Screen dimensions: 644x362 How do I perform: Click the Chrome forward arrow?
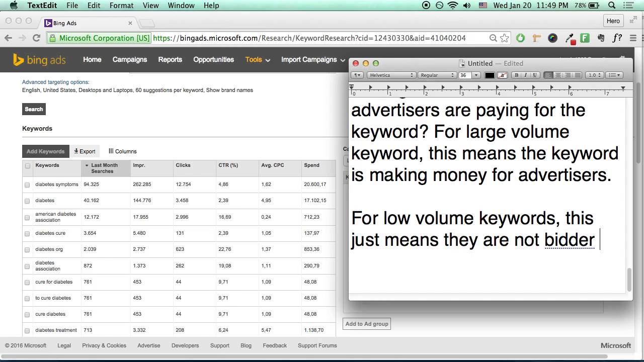[x=22, y=38]
